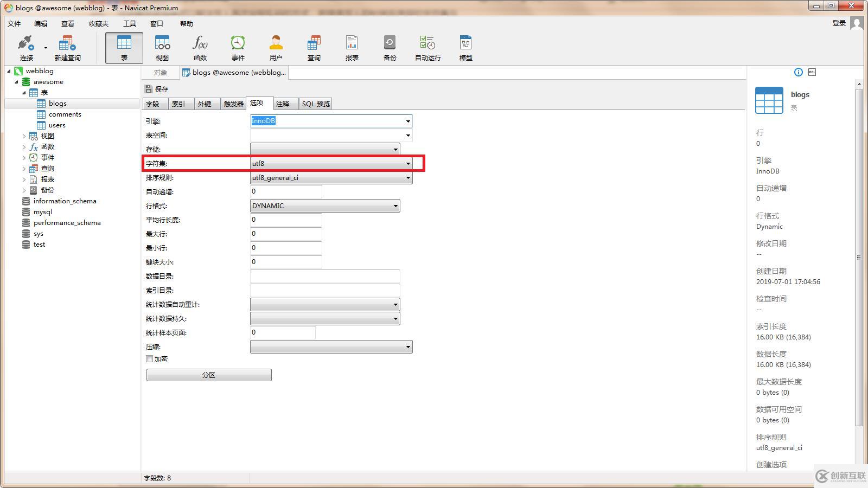
Task: Switch to the SQL 预览 tab
Action: (316, 104)
